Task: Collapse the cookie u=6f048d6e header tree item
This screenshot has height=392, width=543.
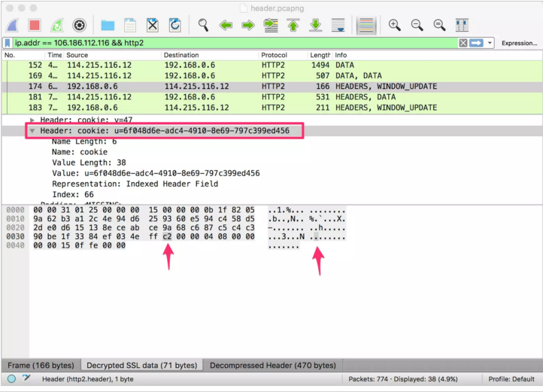Action: pos(32,131)
